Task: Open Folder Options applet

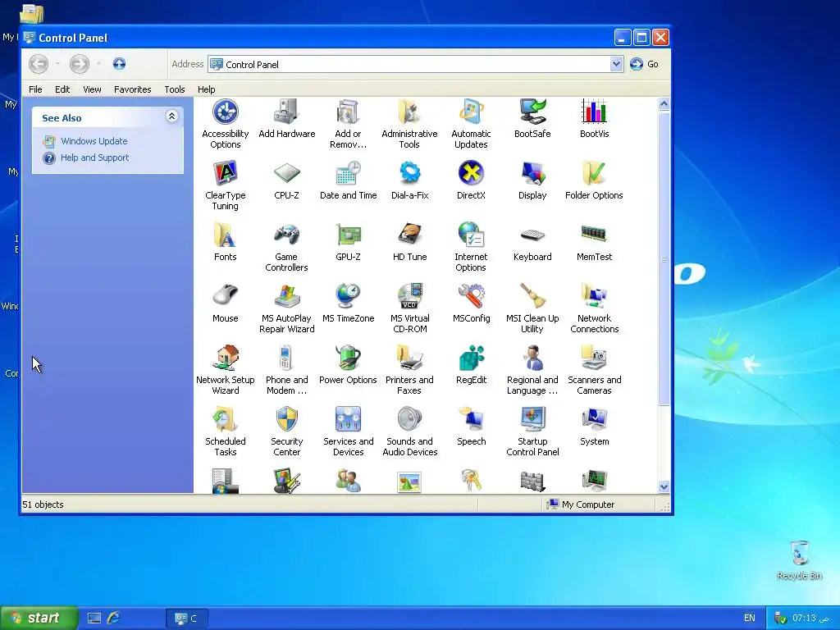Action: (594, 180)
